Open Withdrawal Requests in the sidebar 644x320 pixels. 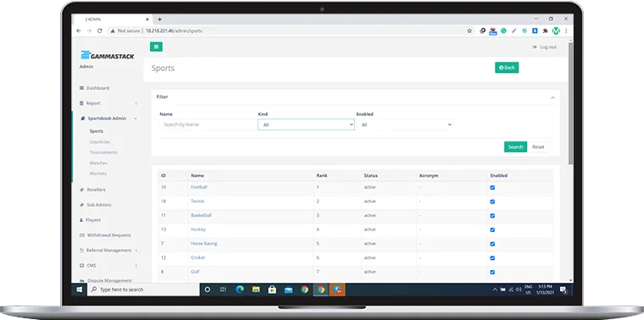click(x=108, y=235)
